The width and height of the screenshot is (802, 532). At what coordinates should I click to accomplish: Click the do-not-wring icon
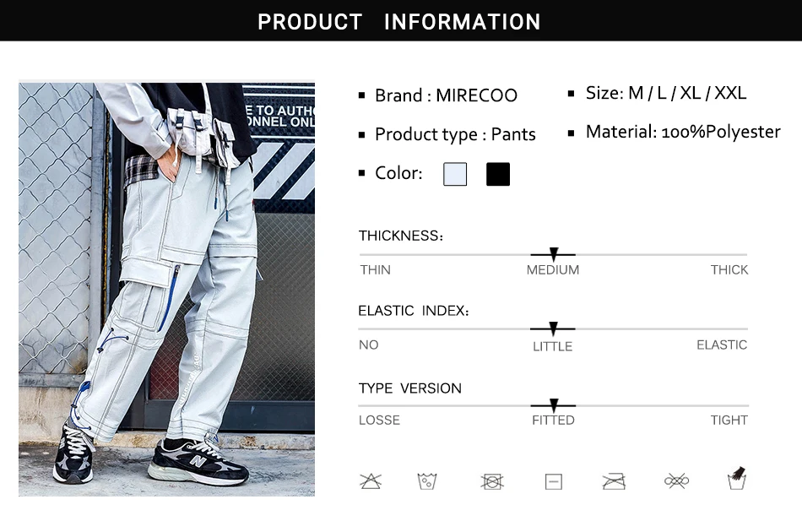click(x=677, y=480)
